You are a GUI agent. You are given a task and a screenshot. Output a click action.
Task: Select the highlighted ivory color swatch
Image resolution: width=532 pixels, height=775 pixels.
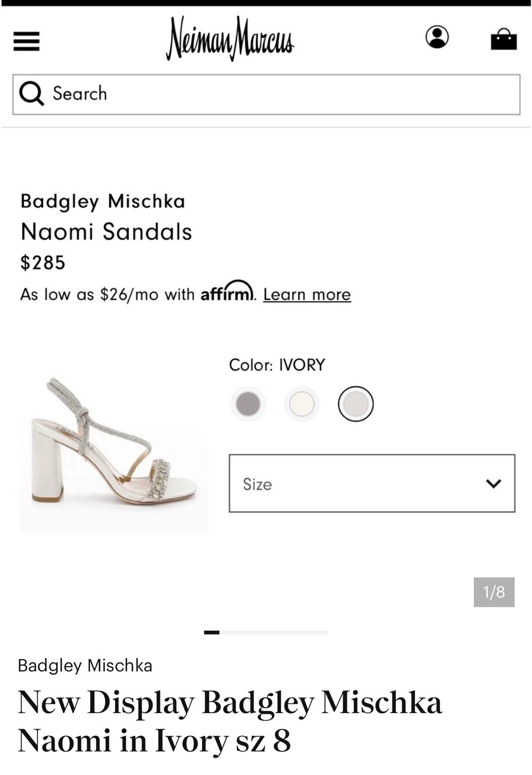coord(356,403)
